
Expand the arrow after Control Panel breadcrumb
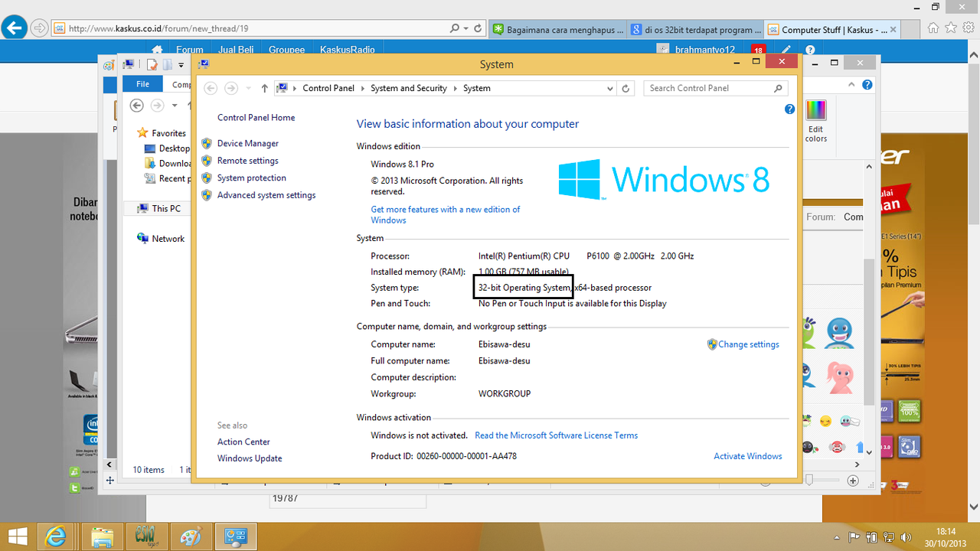[363, 88]
